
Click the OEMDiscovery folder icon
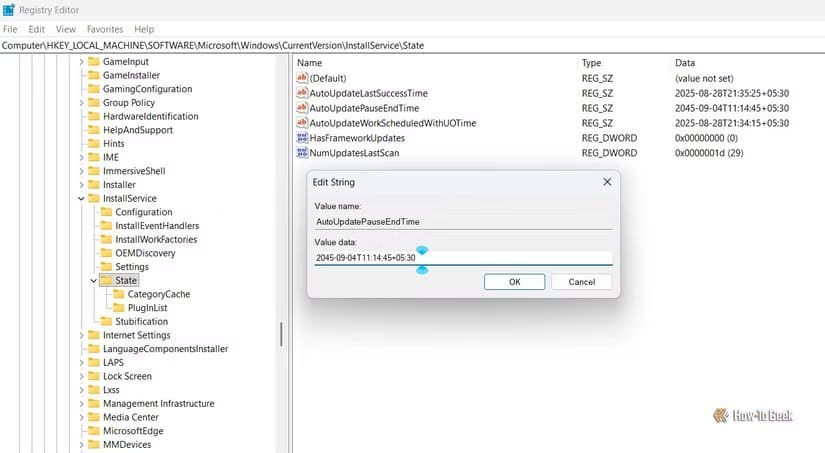pos(106,253)
